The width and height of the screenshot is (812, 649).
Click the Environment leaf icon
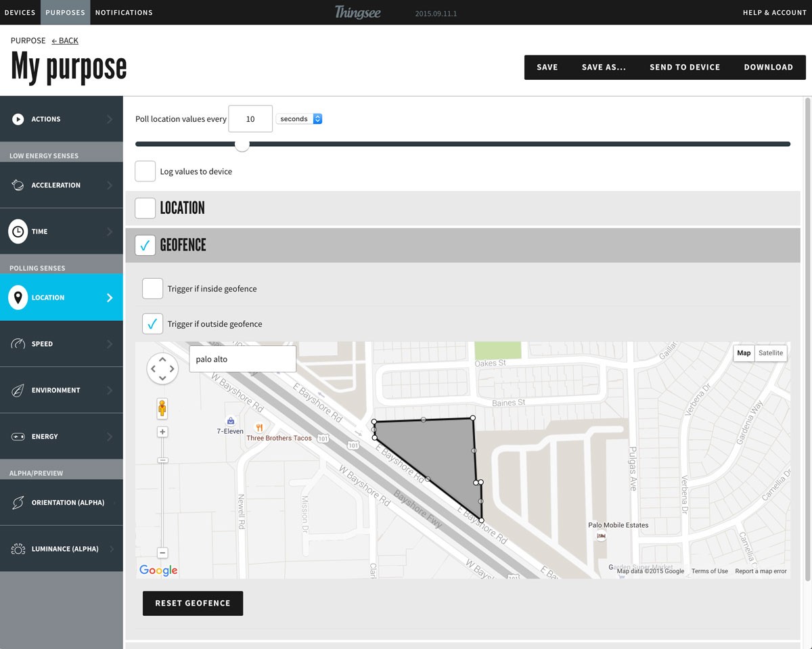18,390
